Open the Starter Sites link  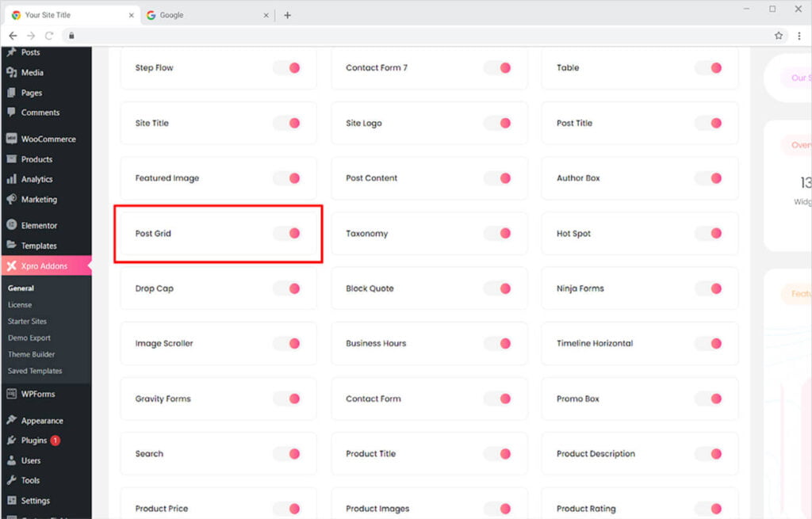[27, 322]
